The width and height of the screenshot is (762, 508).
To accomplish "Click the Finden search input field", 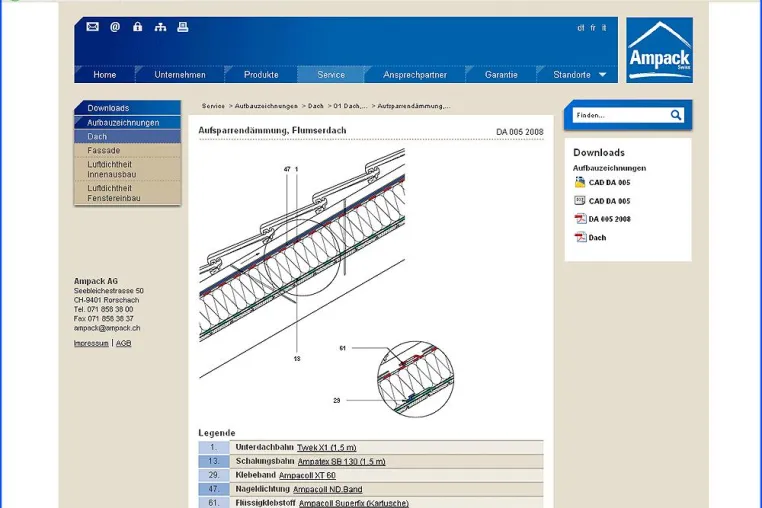I will click(621, 115).
